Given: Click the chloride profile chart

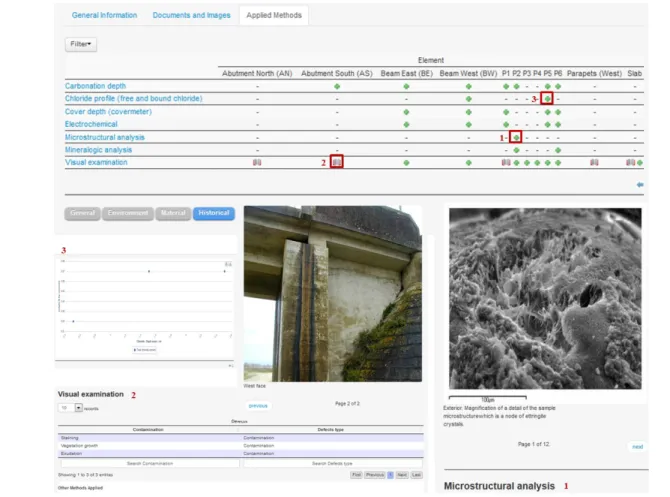Looking at the screenshot, I should [x=145, y=306].
